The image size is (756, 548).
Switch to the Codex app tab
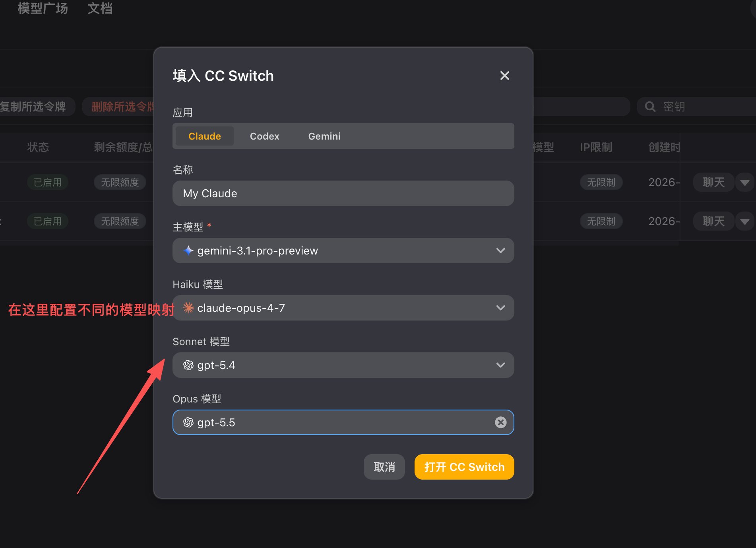pos(265,136)
